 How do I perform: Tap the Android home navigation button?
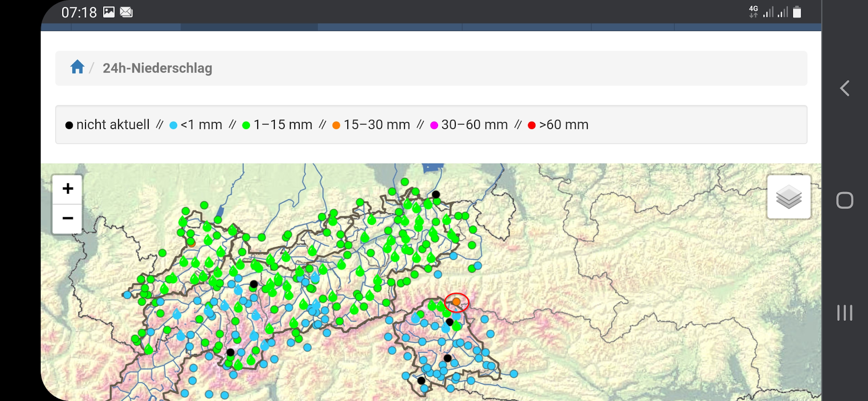click(x=844, y=200)
